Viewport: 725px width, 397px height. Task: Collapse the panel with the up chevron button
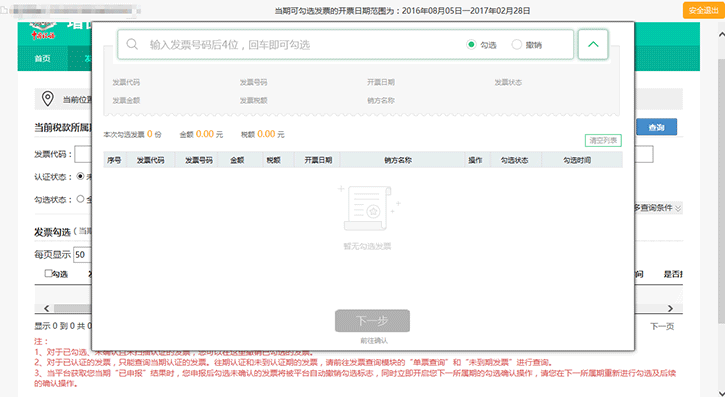point(593,44)
